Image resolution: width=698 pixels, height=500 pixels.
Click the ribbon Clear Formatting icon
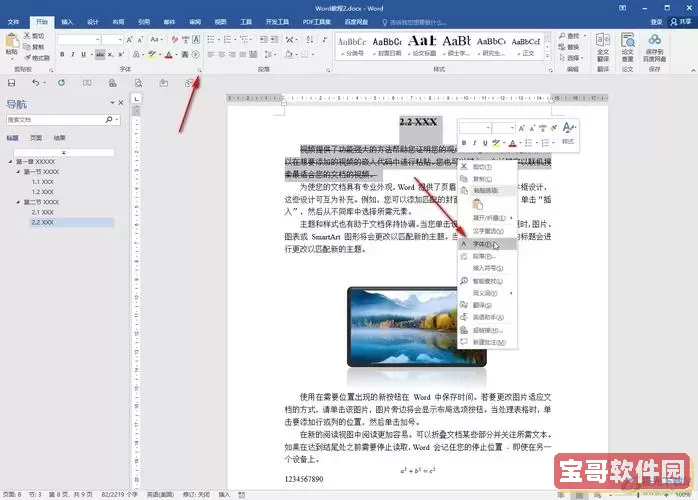[174, 40]
